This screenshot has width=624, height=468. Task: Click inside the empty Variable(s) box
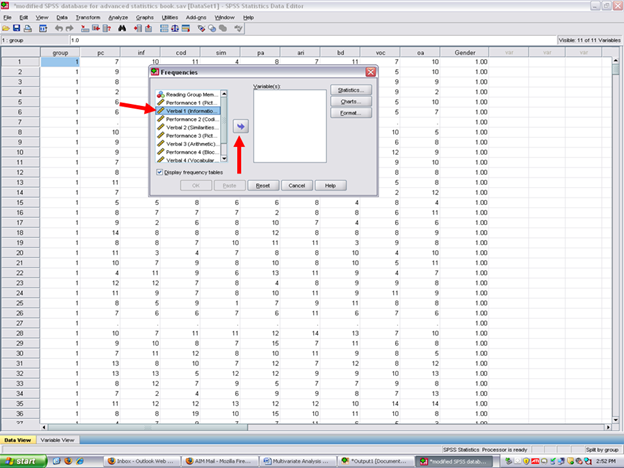pos(289,125)
